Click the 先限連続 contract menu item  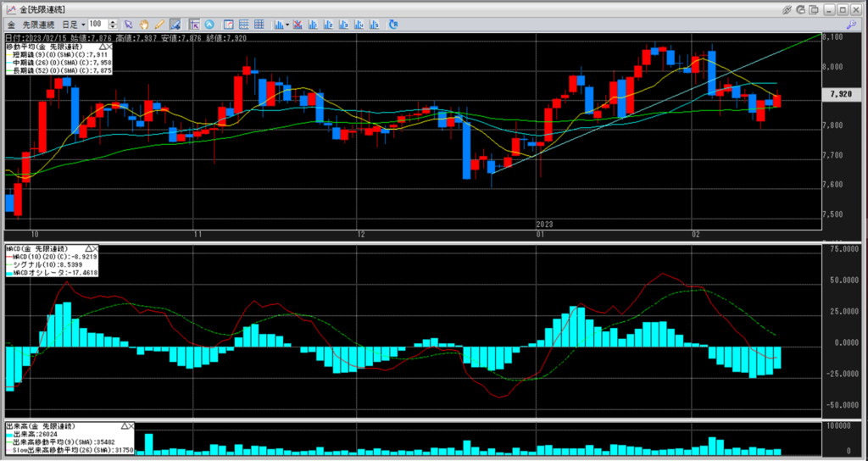(x=39, y=24)
